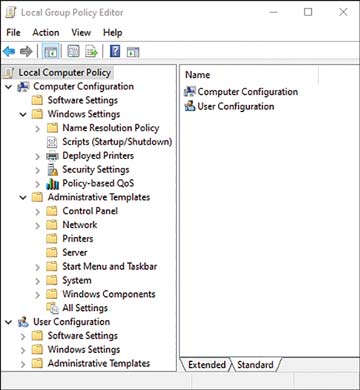Expand Start Menu and Taskbar node
This screenshot has width=360, height=390.
(x=38, y=267)
